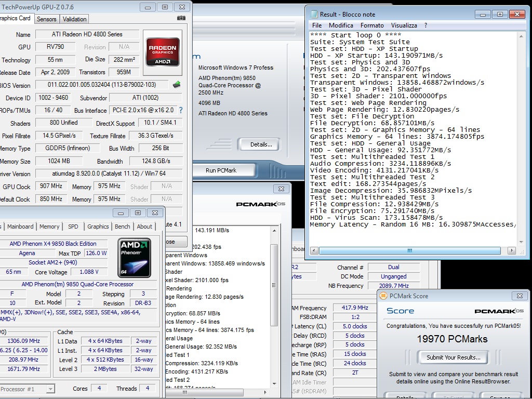This screenshot has height=399, width=532.
Task: Click the GPU Name field ATI Radeon HD 4800 Series
Action: coord(87,34)
